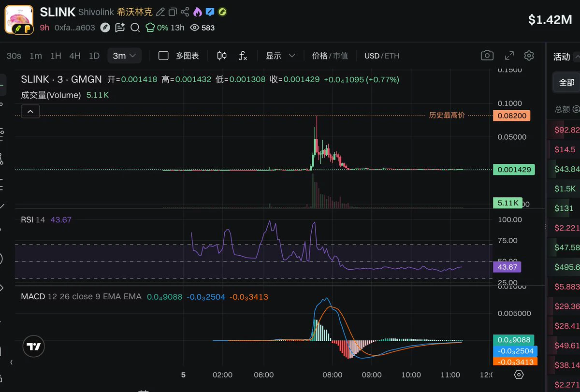Click the green leaf badge on avatar
The image size is (580, 392).
click(17, 29)
